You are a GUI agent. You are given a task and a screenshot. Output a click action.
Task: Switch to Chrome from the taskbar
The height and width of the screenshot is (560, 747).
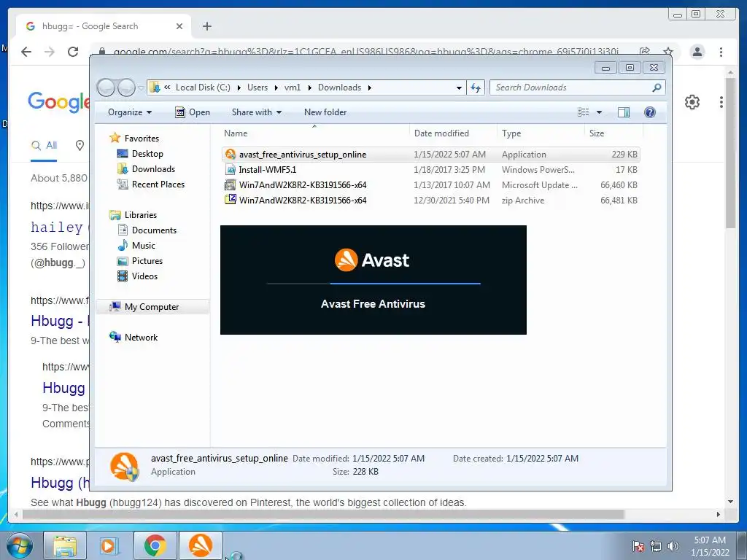point(155,545)
